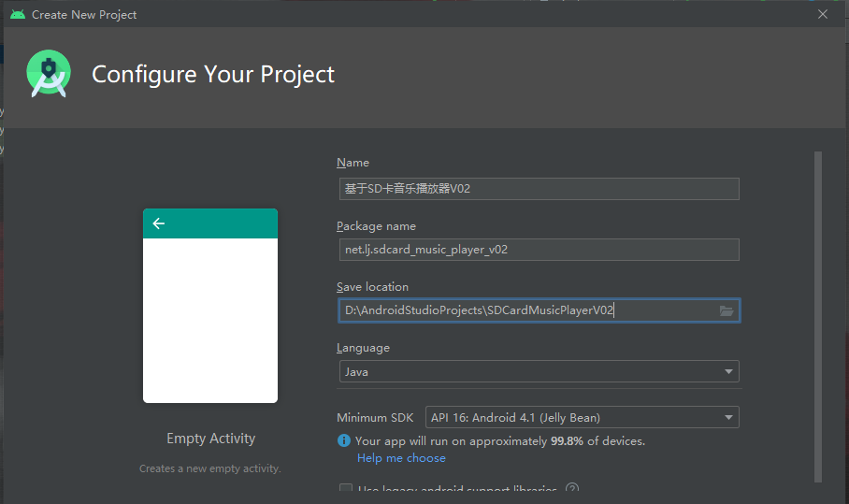The height and width of the screenshot is (504, 849).
Task: Click the vertical scrollbar of the form
Action: click(818, 317)
